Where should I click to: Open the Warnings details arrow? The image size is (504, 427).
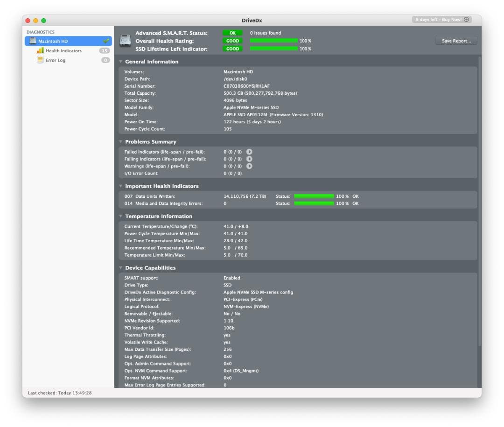(x=250, y=166)
